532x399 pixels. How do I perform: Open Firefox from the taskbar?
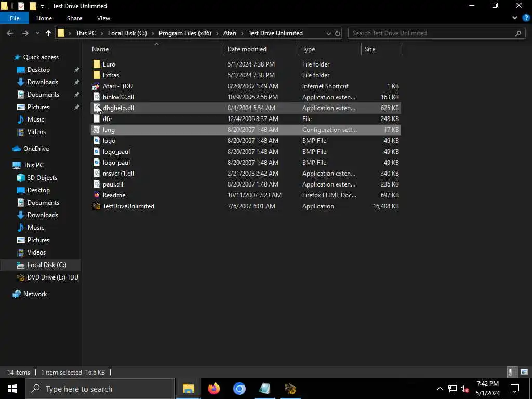214,389
